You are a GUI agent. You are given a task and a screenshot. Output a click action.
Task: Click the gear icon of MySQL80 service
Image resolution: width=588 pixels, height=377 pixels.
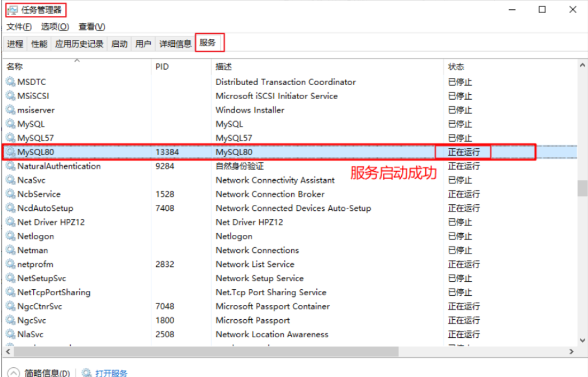pyautogui.click(x=10, y=152)
